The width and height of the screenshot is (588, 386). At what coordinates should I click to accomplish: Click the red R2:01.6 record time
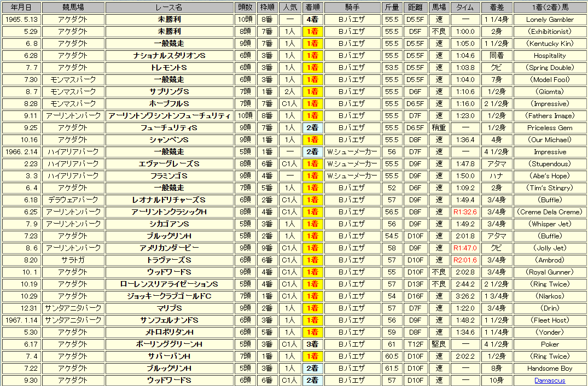point(465,260)
